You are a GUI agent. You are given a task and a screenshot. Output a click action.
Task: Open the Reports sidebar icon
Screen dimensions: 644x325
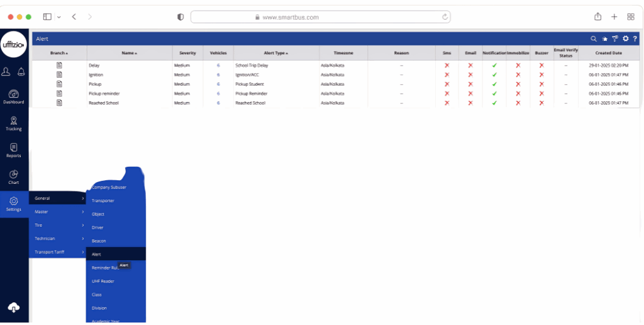click(x=14, y=149)
